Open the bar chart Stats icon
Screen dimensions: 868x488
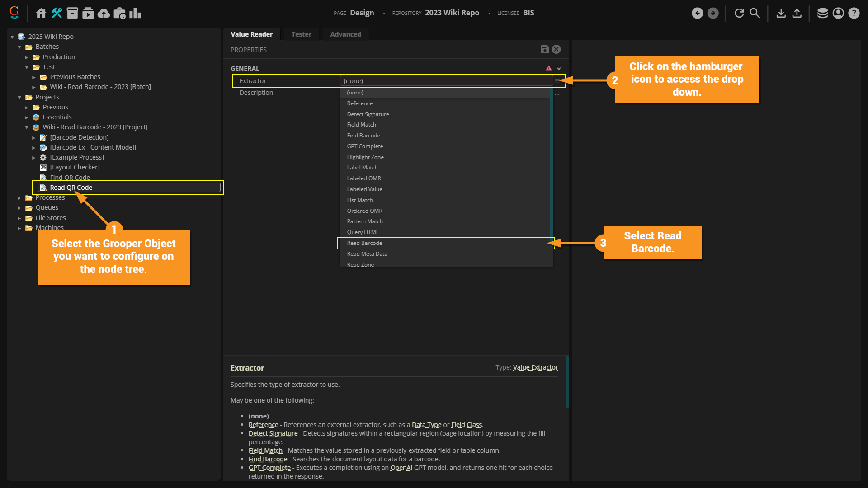click(135, 13)
